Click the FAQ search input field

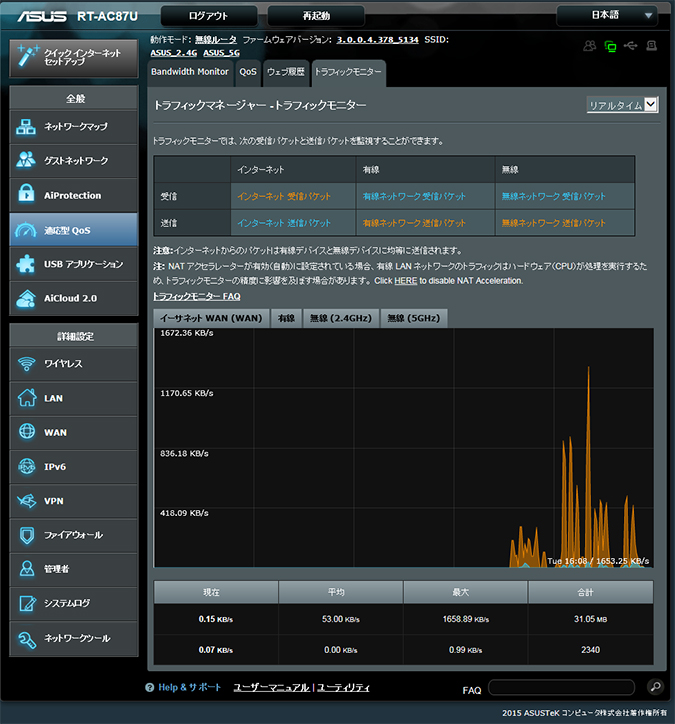pos(561,687)
